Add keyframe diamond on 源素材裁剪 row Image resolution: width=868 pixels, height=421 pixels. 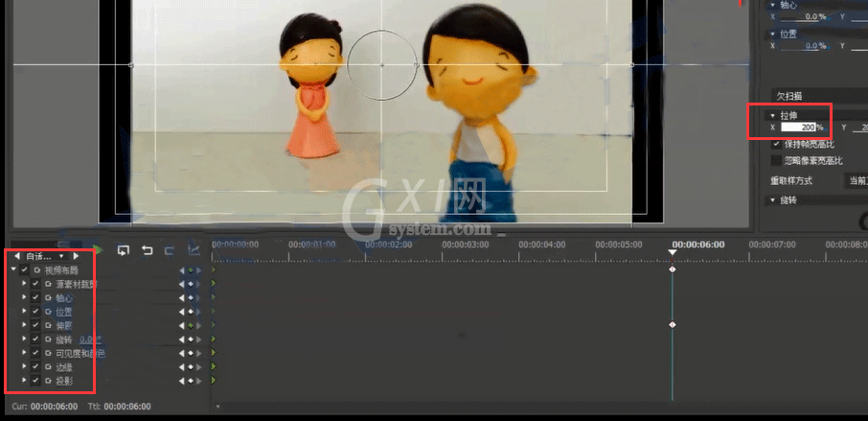[x=190, y=284]
